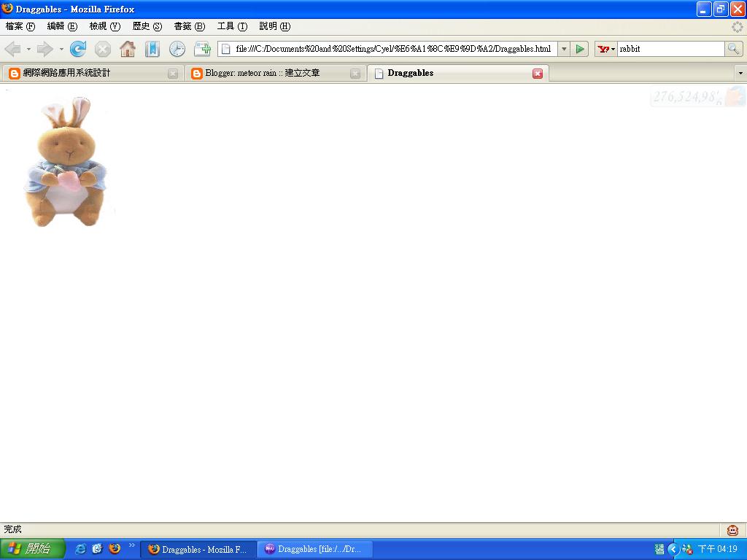747x560 pixels.
Task: Click the Firefox activity throbber
Action: (x=738, y=27)
